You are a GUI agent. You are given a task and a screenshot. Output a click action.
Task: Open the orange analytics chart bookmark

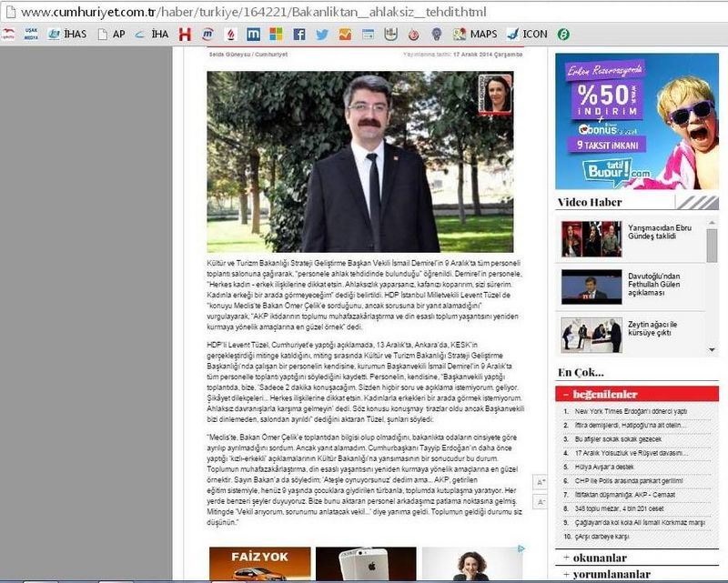click(x=345, y=34)
